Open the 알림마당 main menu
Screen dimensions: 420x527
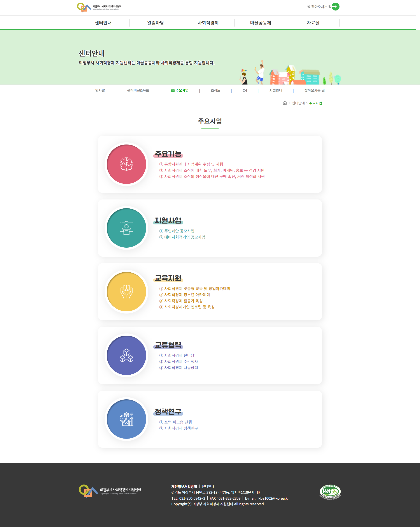(x=156, y=23)
